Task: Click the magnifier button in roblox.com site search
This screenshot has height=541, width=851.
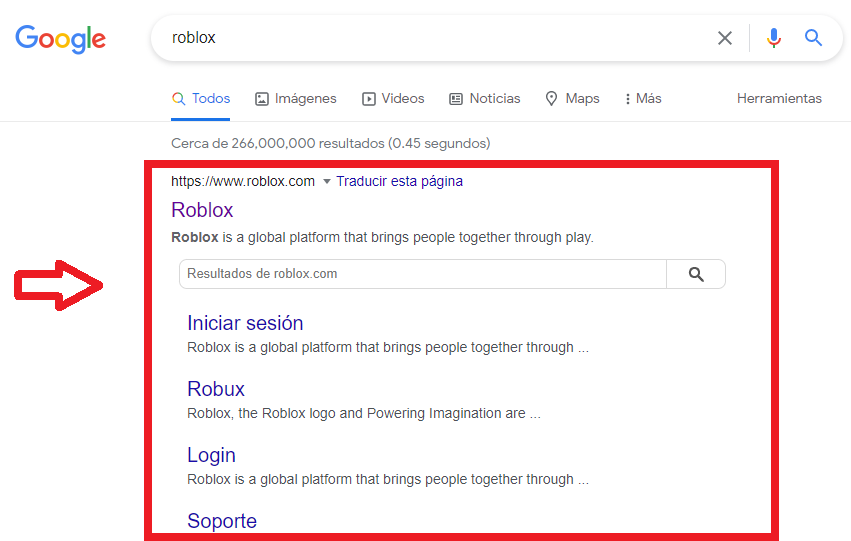Action: click(x=696, y=274)
